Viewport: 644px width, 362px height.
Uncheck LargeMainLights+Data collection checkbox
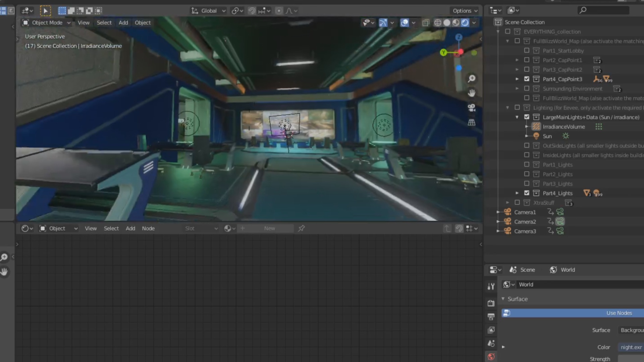(527, 117)
